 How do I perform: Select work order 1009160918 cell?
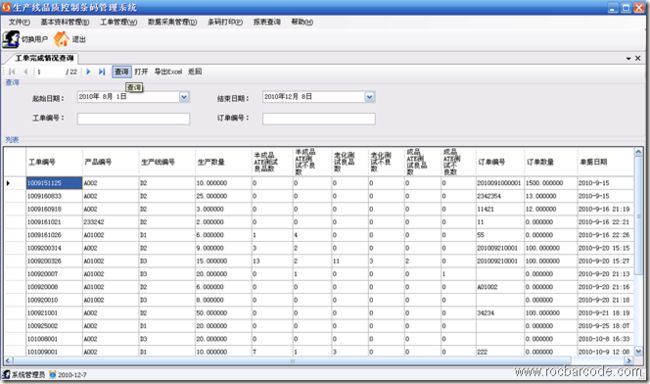[x=54, y=209]
